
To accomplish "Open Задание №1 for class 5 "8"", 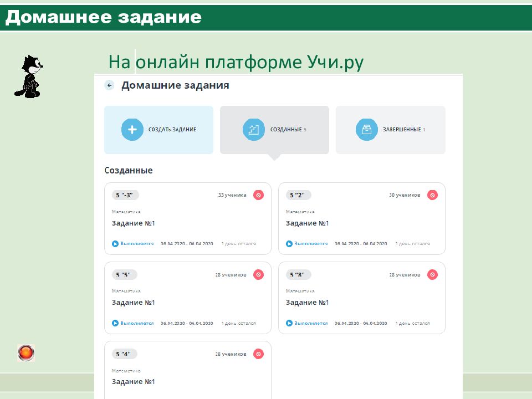I will pyautogui.click(x=308, y=303).
